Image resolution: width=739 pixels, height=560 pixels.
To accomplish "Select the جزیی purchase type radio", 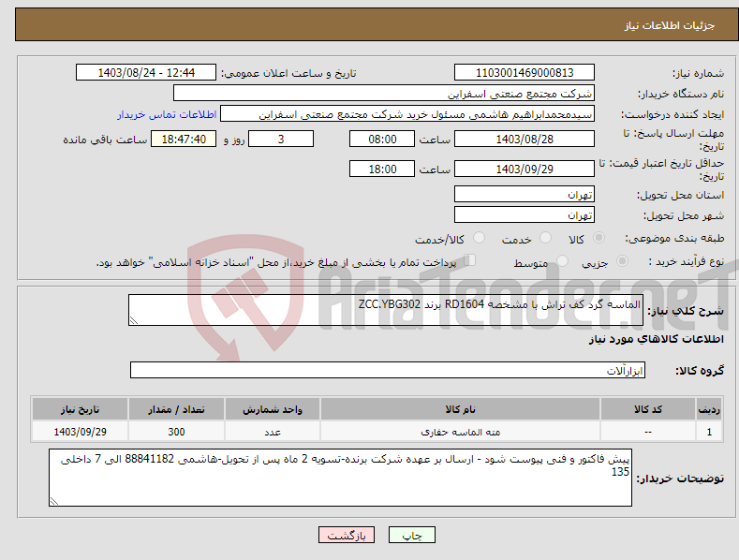I will (622, 261).
